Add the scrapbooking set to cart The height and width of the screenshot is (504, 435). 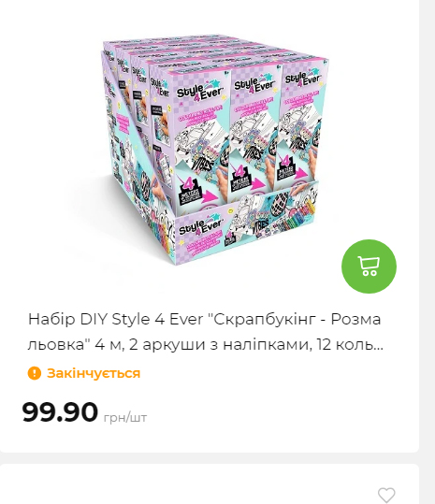(x=369, y=266)
